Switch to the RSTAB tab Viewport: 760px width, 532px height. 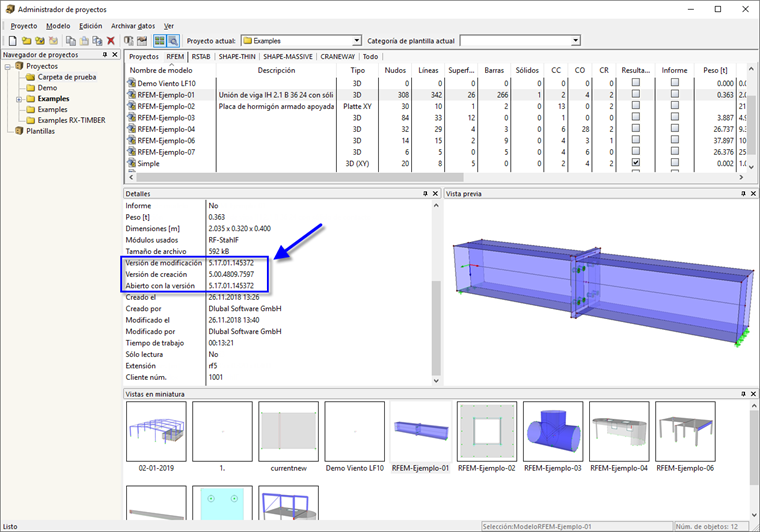201,57
